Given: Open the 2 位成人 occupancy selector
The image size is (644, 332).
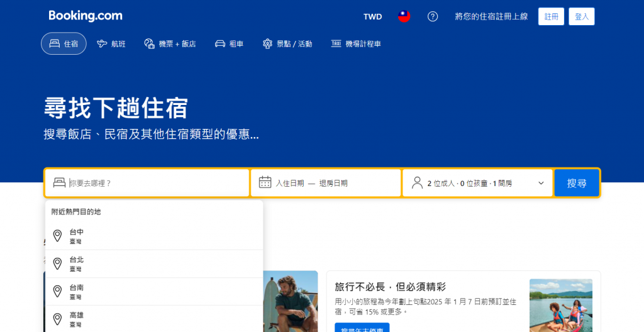Looking at the screenshot, I should [478, 183].
